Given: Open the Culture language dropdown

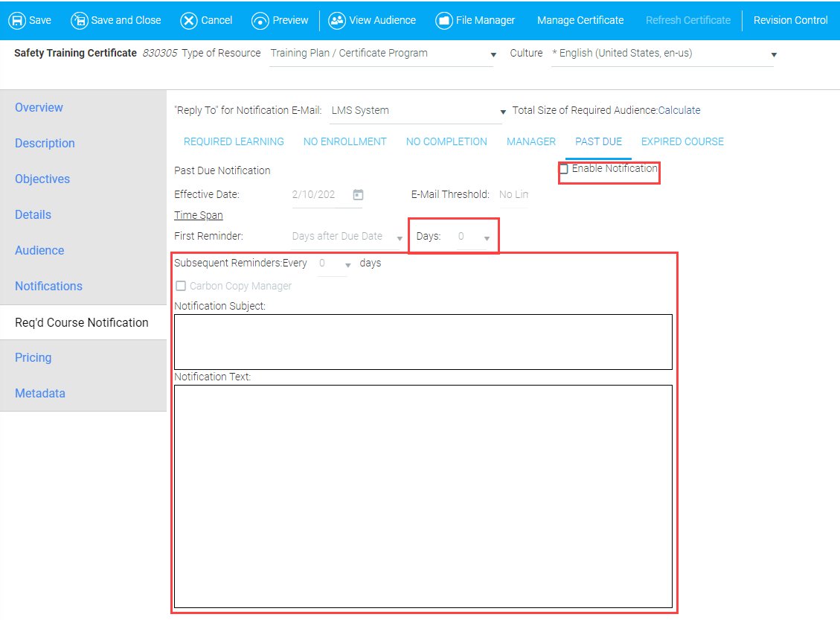Looking at the screenshot, I should click(x=774, y=55).
